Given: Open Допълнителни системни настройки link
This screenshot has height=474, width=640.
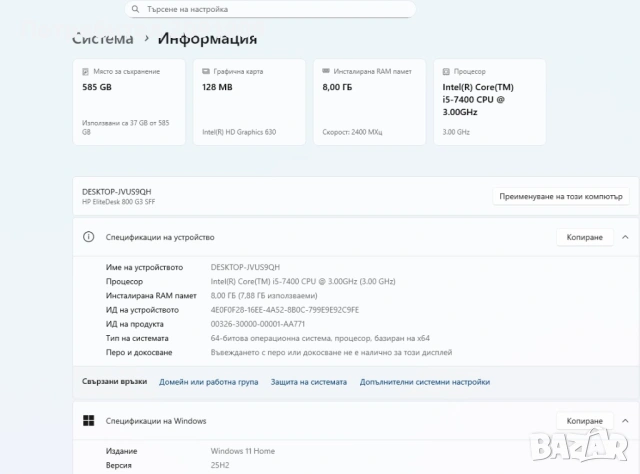Looking at the screenshot, I should pyautogui.click(x=425, y=382).
